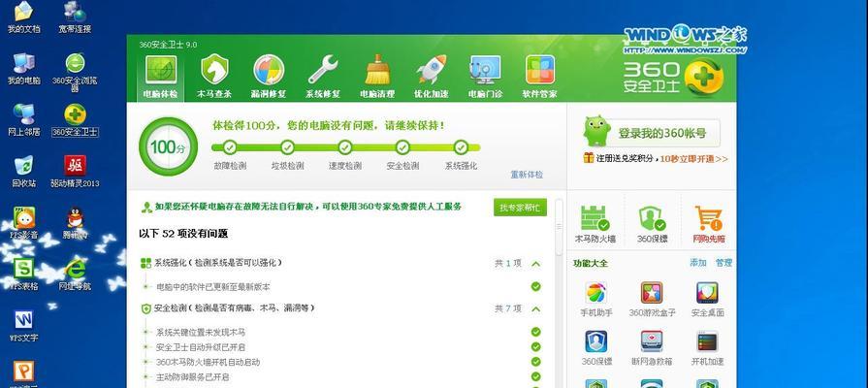
Task: Click 登录我的360帐号 login button
Action: (651, 133)
